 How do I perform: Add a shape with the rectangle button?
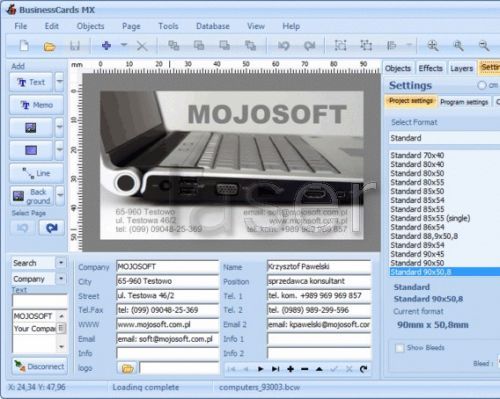click(31, 150)
